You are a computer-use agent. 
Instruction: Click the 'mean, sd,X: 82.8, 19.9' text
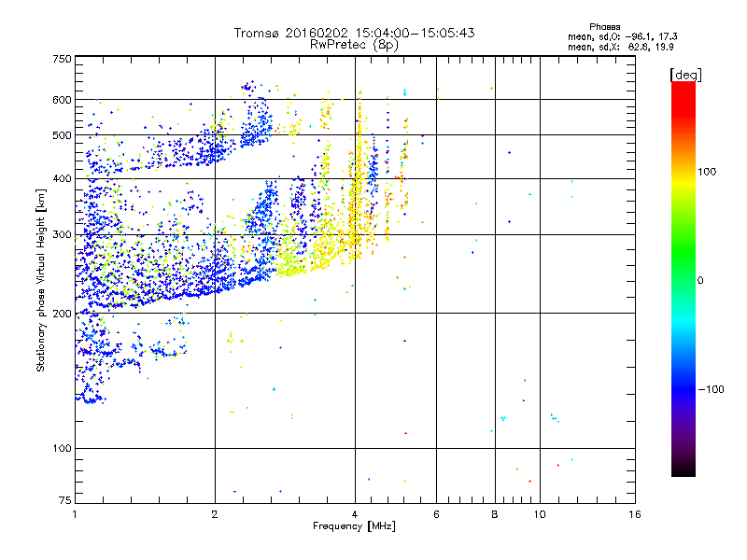pyautogui.click(x=620, y=47)
